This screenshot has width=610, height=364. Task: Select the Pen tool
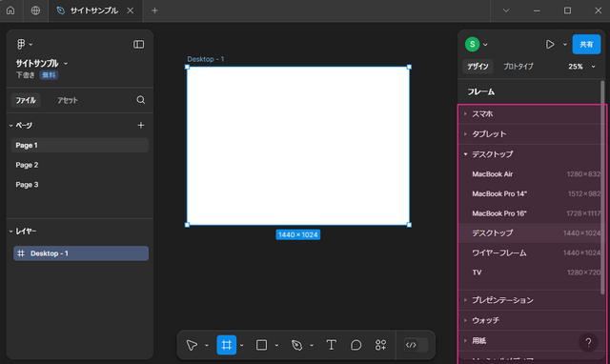point(296,345)
